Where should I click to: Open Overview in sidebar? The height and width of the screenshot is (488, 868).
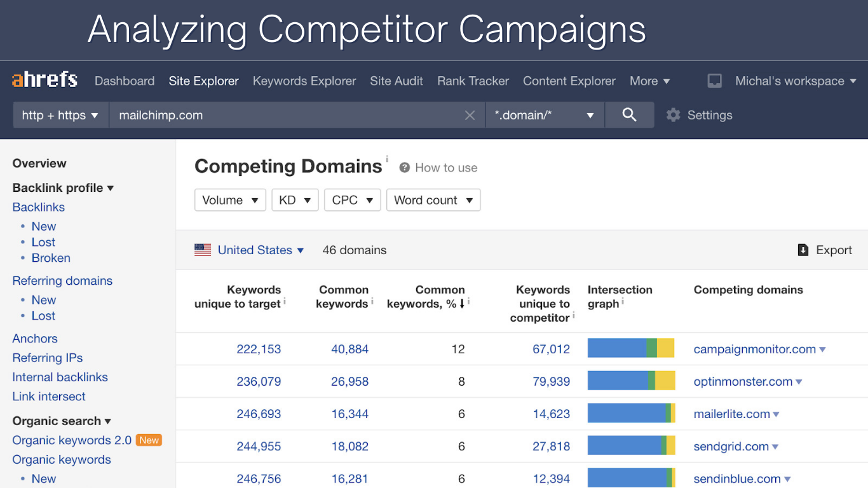(39, 163)
